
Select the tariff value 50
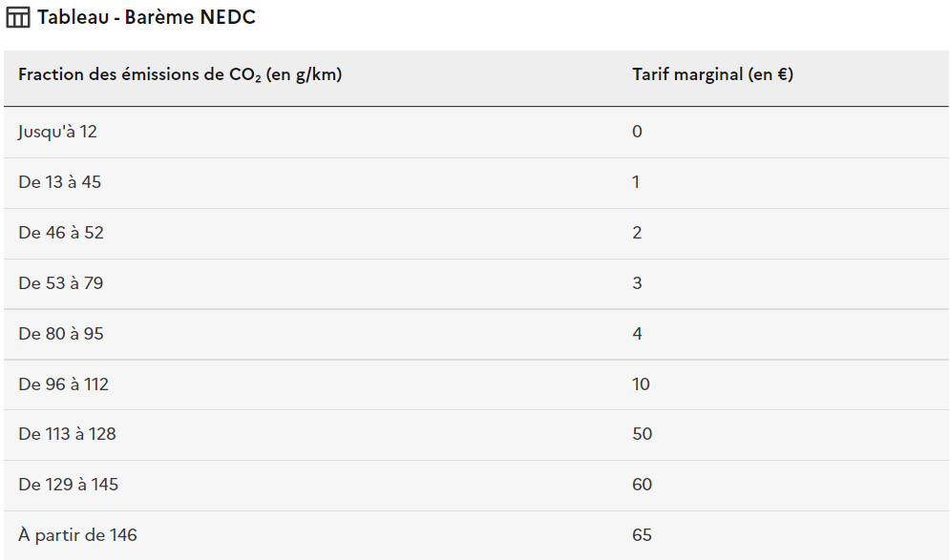(643, 434)
